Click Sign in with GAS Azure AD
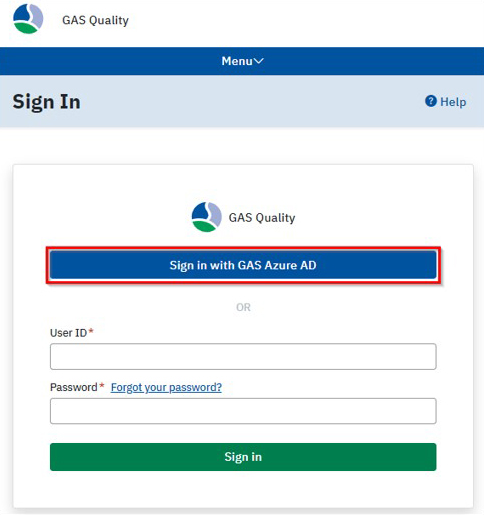This screenshot has height=515, width=484. (x=243, y=265)
